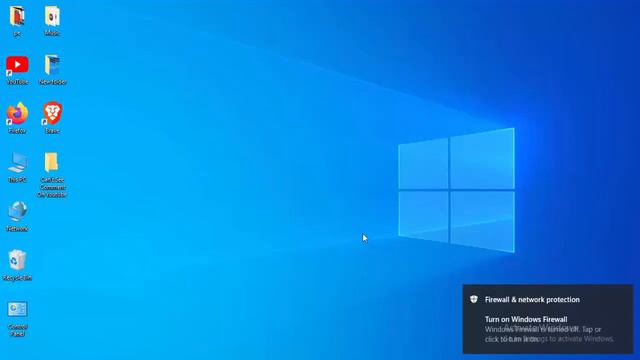The image size is (640, 360).
Task: Click the 'Firewall & network protection' notification title
Action: (x=532, y=300)
